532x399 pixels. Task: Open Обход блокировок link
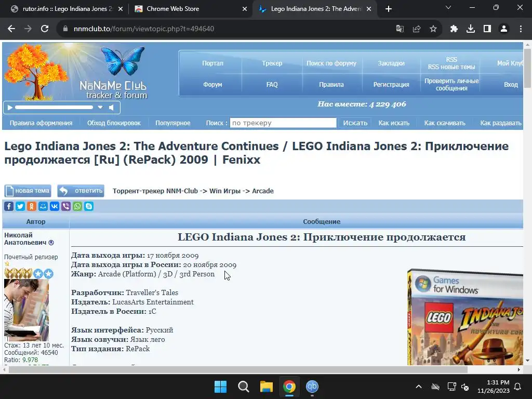(114, 123)
